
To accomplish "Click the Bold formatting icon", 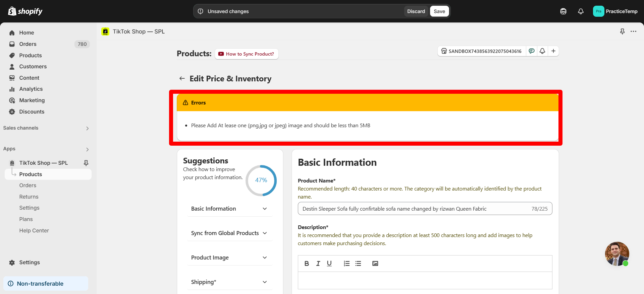I will tap(307, 264).
